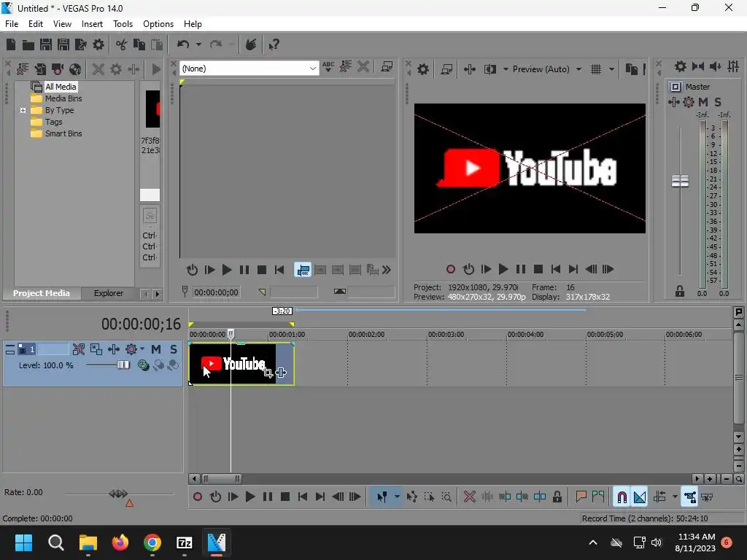Click the Lock event padlock icon
The image size is (747, 560).
point(557,497)
